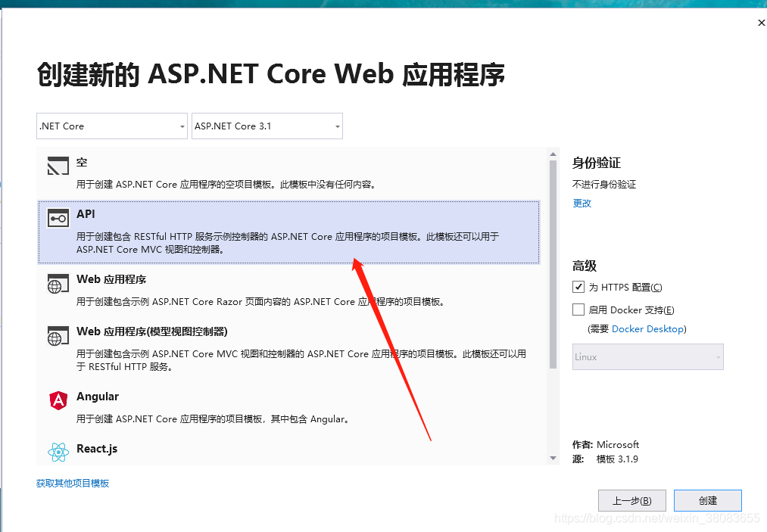Click the API template icon
This screenshot has width=767, height=532.
[58, 218]
